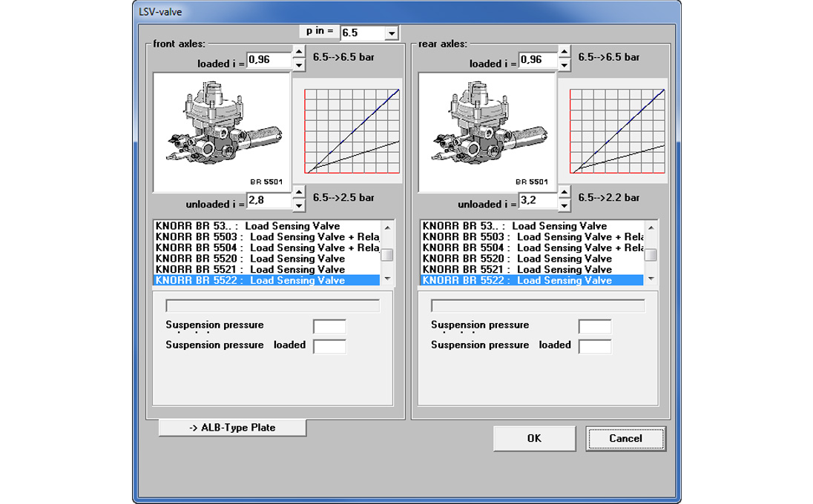Decrease rear axles unloaded i value

coord(564,205)
